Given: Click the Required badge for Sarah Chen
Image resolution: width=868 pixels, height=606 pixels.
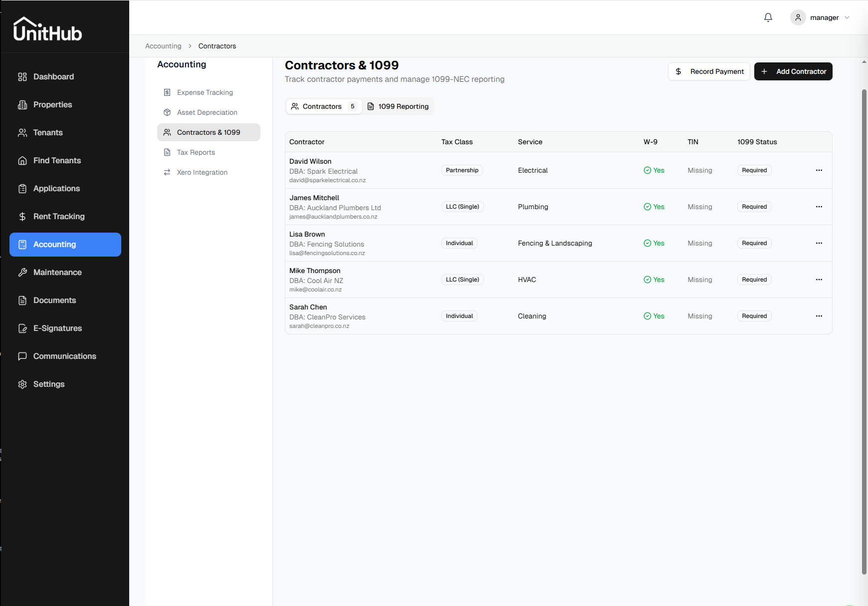Looking at the screenshot, I should (x=754, y=316).
